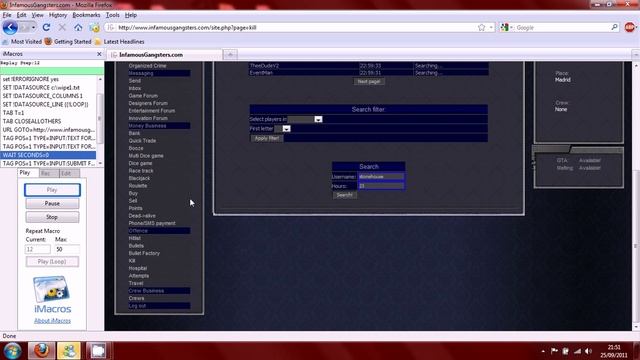Open the Help menu
Image resolution: width=640 pixels, height=360 pixels.
(x=131, y=15)
